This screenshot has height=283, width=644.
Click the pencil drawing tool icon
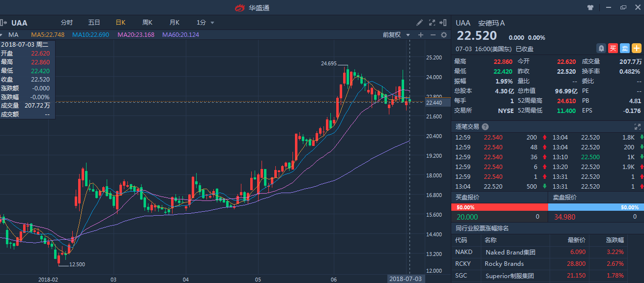(419, 23)
